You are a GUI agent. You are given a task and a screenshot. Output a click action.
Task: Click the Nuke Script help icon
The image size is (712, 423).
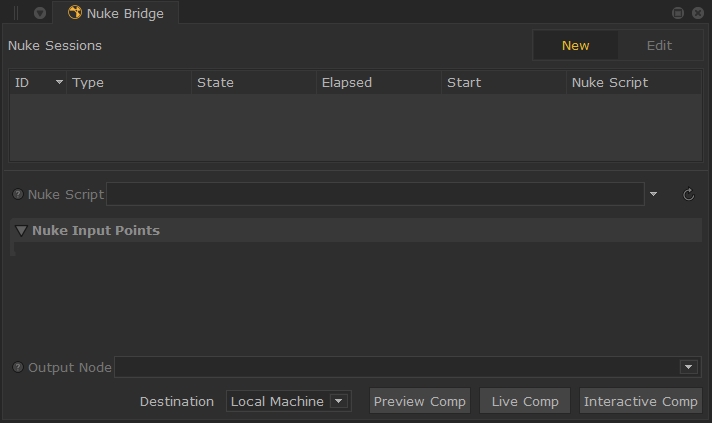pos(18,194)
